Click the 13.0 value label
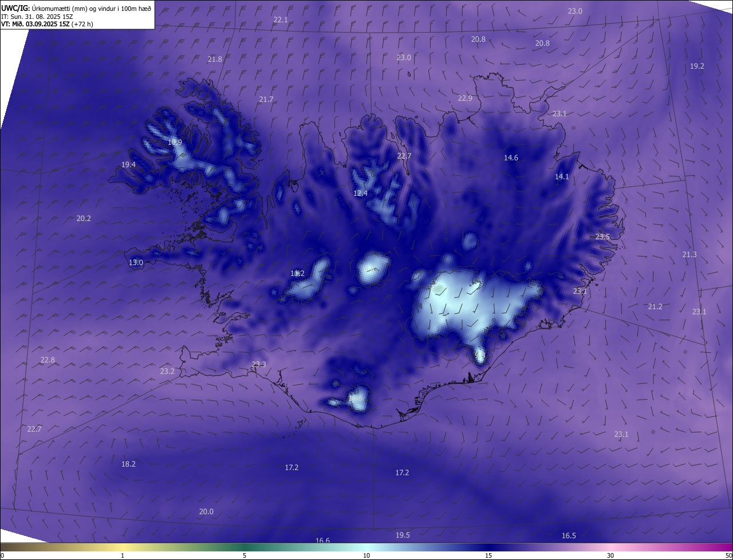 [x=136, y=263]
